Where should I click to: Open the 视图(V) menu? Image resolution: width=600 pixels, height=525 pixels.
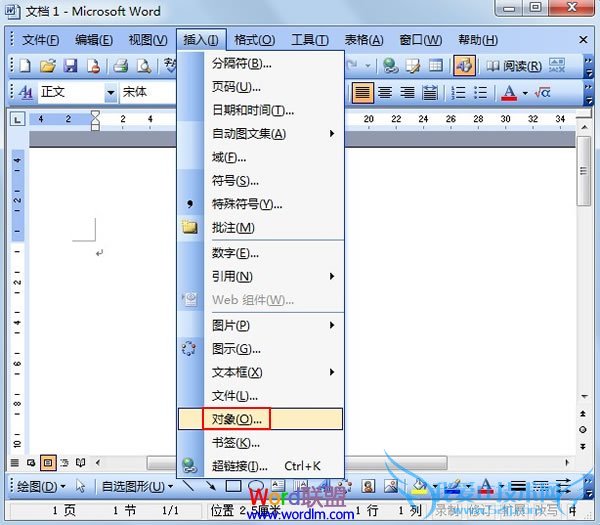tap(148, 40)
